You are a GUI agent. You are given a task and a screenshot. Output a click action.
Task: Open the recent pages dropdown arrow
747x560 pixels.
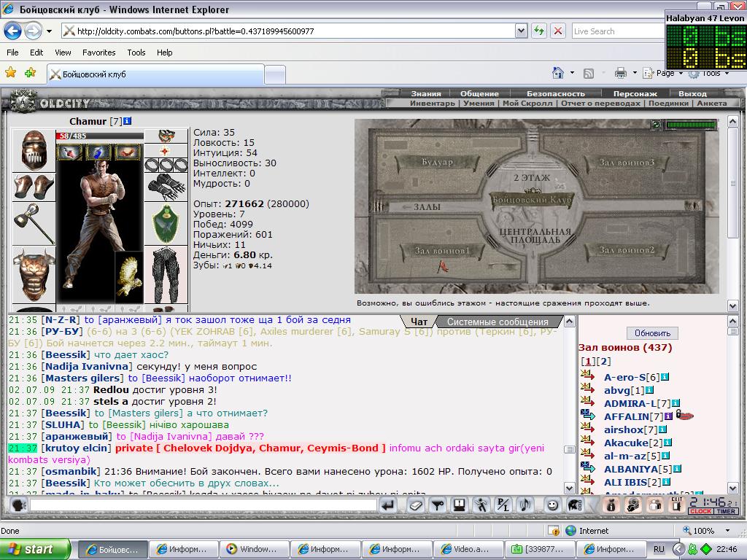click(49, 31)
